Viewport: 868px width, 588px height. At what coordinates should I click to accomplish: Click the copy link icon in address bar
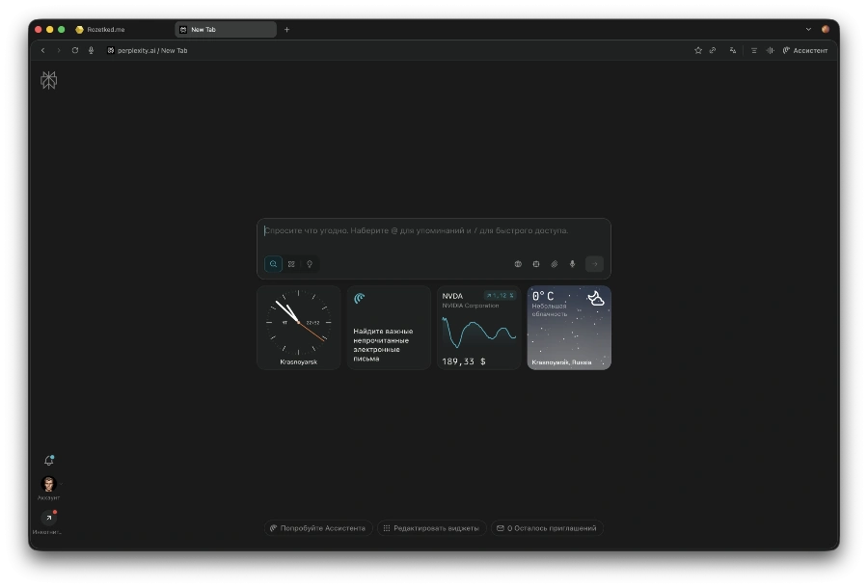coord(713,50)
